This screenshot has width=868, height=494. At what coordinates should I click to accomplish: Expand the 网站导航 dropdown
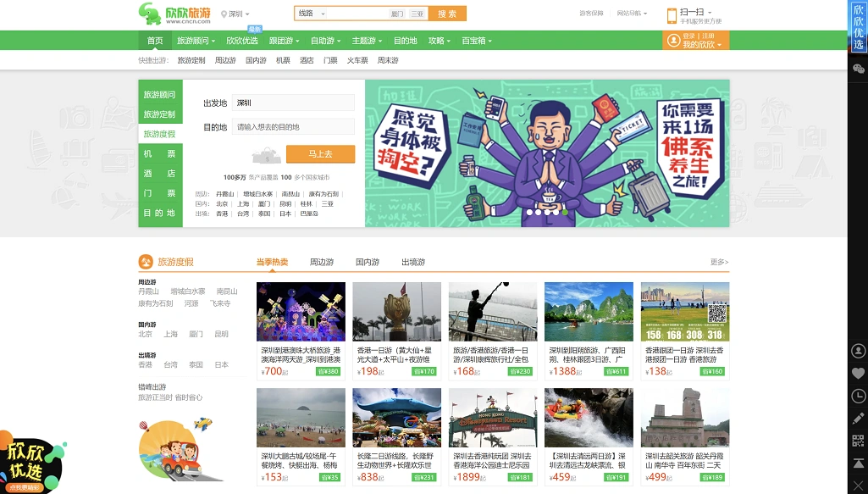point(631,14)
